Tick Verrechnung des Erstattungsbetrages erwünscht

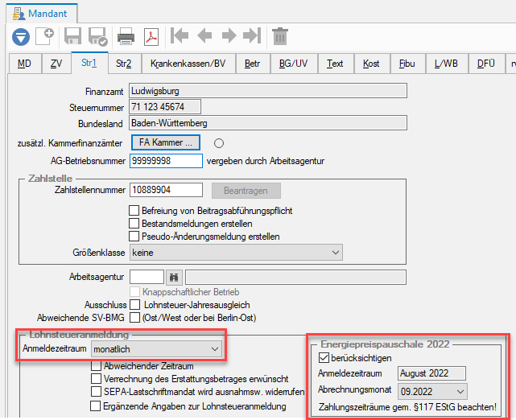click(x=96, y=378)
